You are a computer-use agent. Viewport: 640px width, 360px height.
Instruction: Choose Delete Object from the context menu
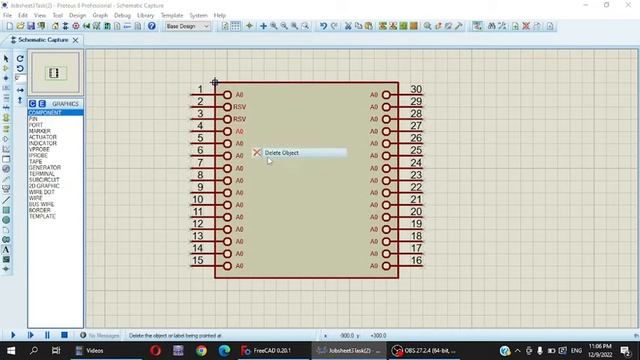pyautogui.click(x=300, y=153)
